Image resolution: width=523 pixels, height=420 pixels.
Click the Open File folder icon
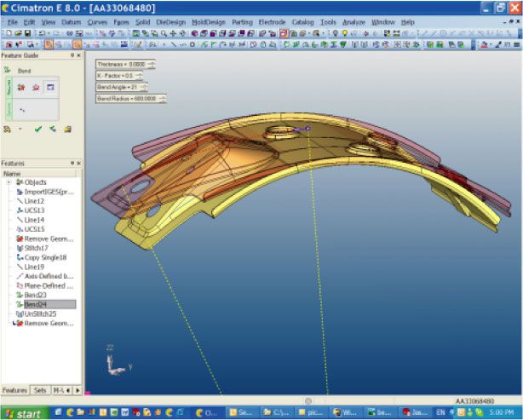click(x=19, y=33)
